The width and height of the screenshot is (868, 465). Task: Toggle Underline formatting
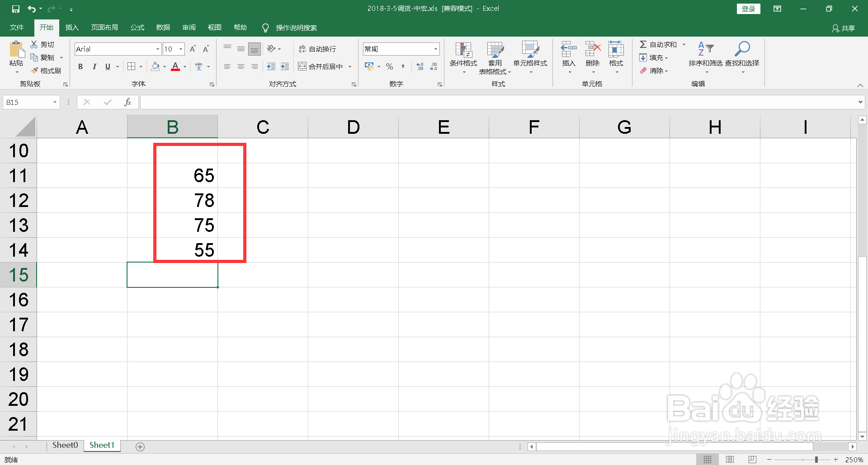pyautogui.click(x=108, y=66)
